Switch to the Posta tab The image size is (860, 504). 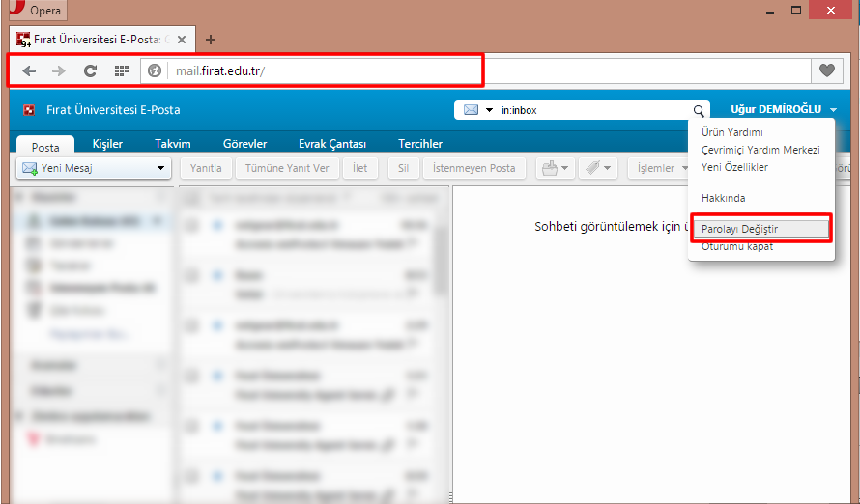click(45, 147)
